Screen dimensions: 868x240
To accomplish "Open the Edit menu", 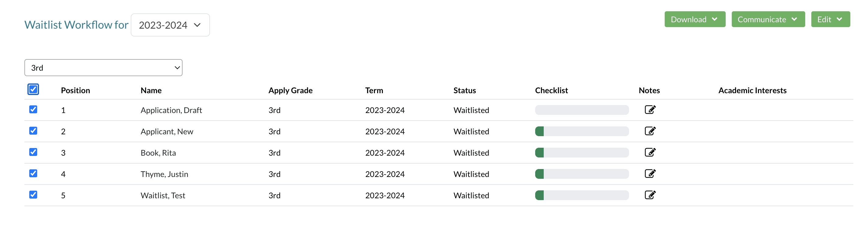I will (x=830, y=19).
